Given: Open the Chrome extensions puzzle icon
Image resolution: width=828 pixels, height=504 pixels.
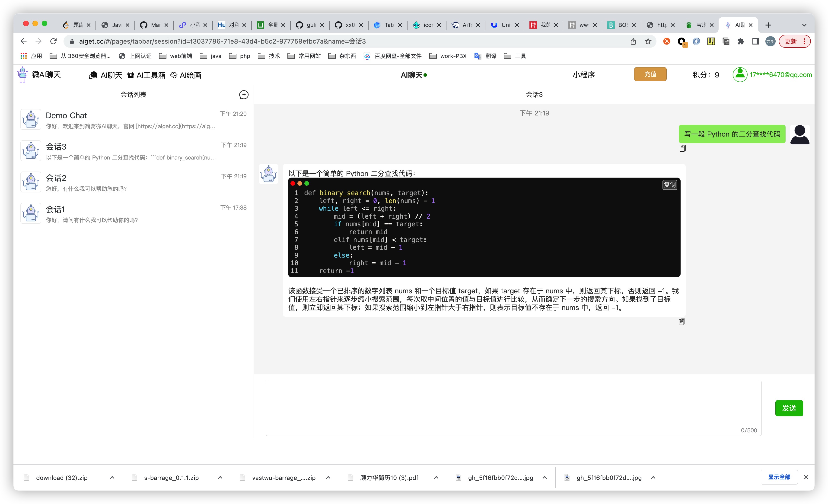Looking at the screenshot, I should pyautogui.click(x=741, y=41).
